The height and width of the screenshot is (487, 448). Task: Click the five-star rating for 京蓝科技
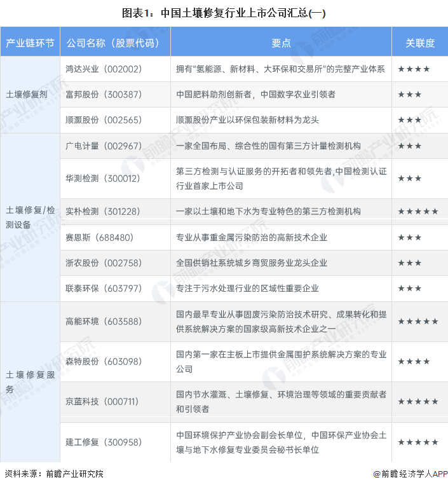click(418, 402)
